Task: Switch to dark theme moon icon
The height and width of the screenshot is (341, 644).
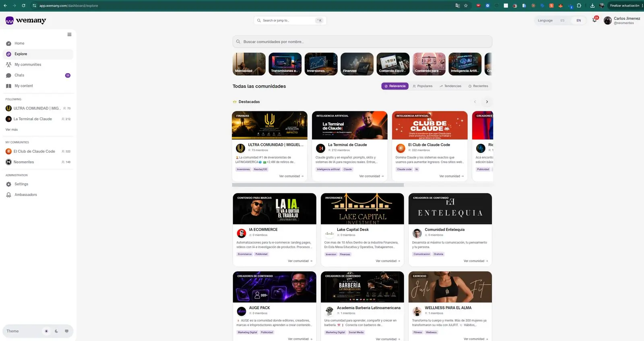Action: click(x=56, y=331)
